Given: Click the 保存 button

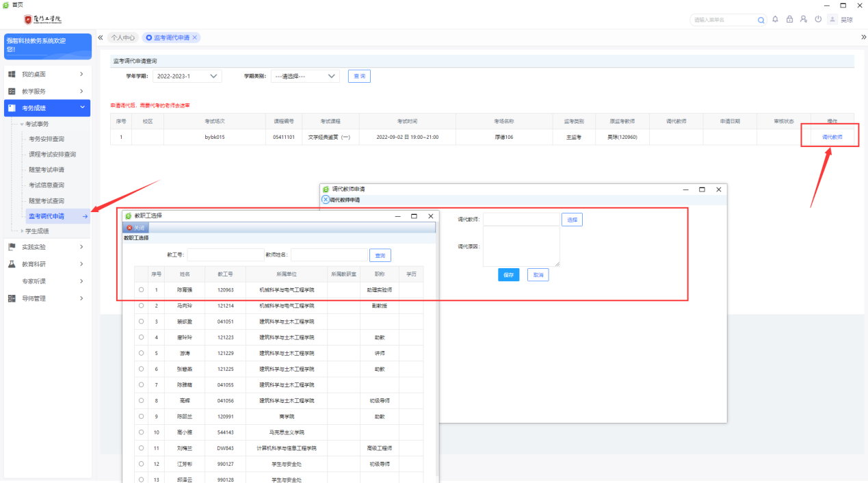Looking at the screenshot, I should click(x=508, y=274).
